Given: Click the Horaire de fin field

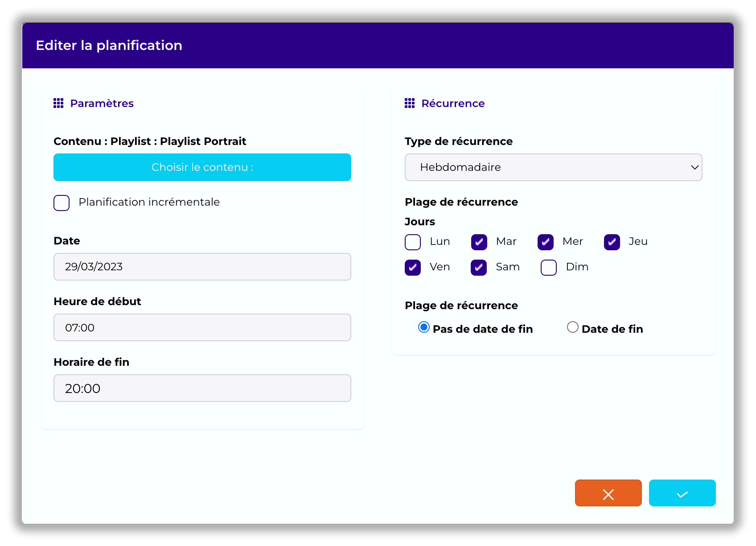Looking at the screenshot, I should (x=202, y=388).
